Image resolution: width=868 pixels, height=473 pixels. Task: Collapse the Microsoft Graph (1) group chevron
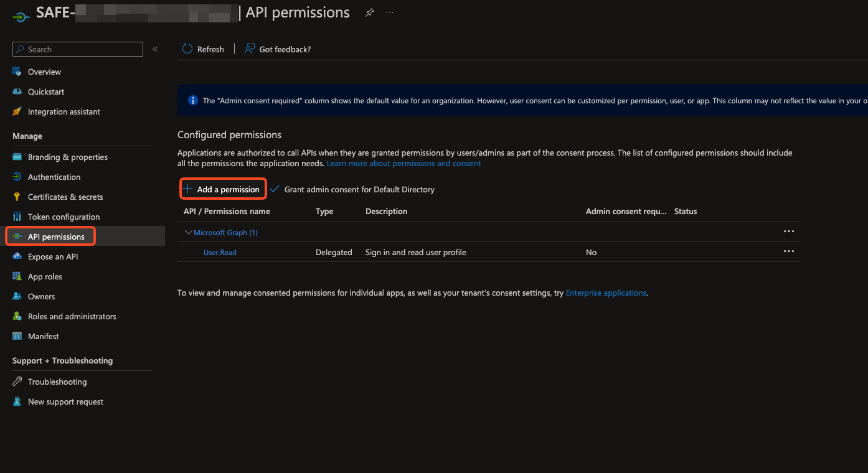click(189, 232)
